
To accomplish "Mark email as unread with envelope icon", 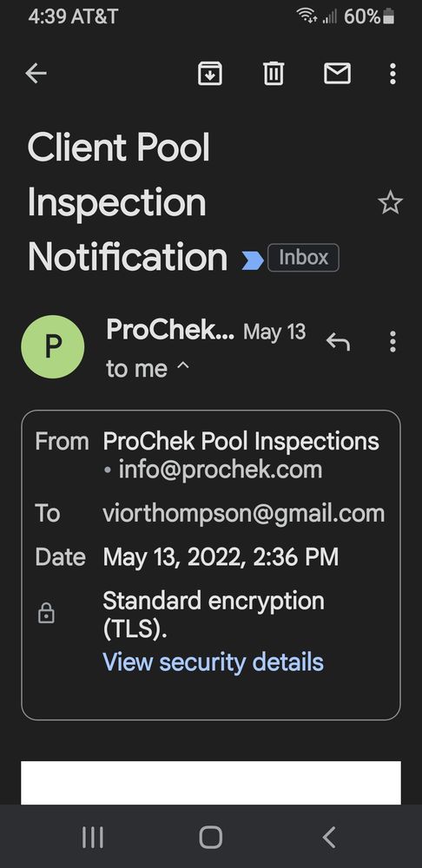I will pyautogui.click(x=337, y=73).
